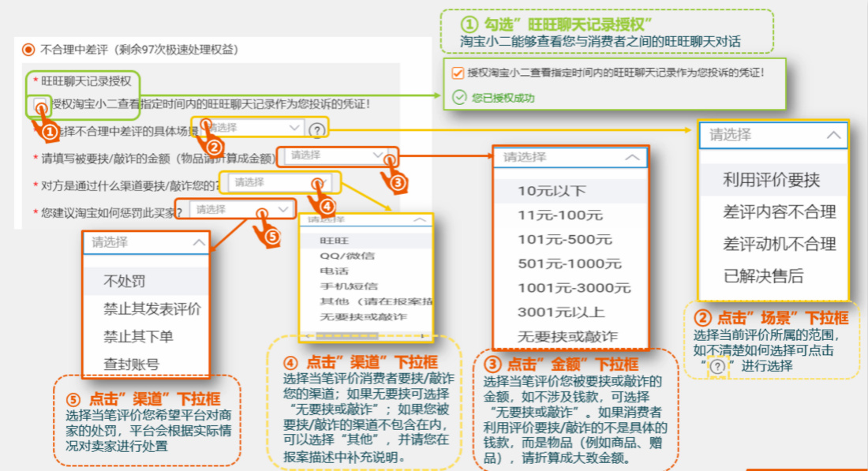Choose 利用评价要挟 option

pyautogui.click(x=773, y=180)
